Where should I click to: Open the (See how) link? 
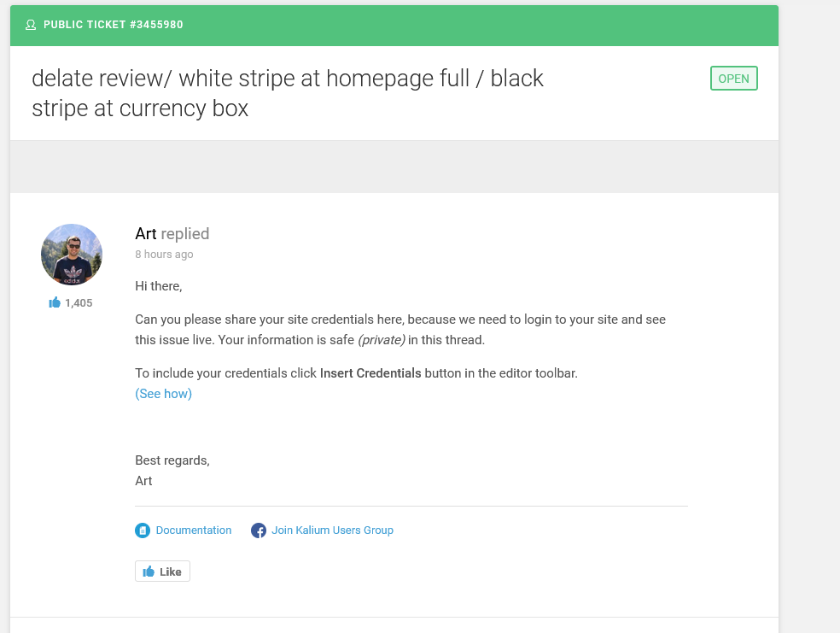tap(163, 394)
